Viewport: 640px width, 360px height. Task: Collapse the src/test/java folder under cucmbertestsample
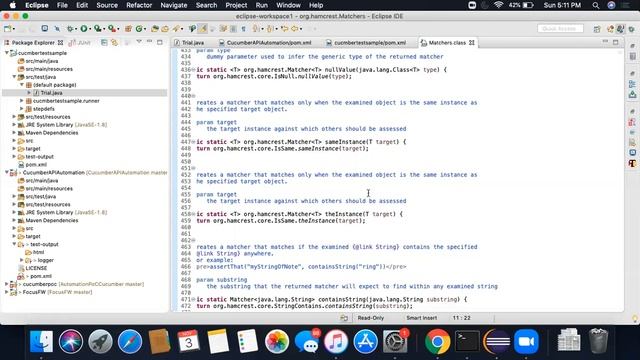point(14,77)
